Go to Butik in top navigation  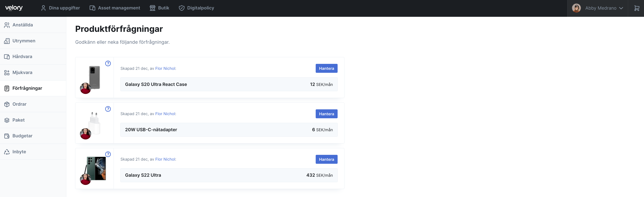click(x=160, y=8)
